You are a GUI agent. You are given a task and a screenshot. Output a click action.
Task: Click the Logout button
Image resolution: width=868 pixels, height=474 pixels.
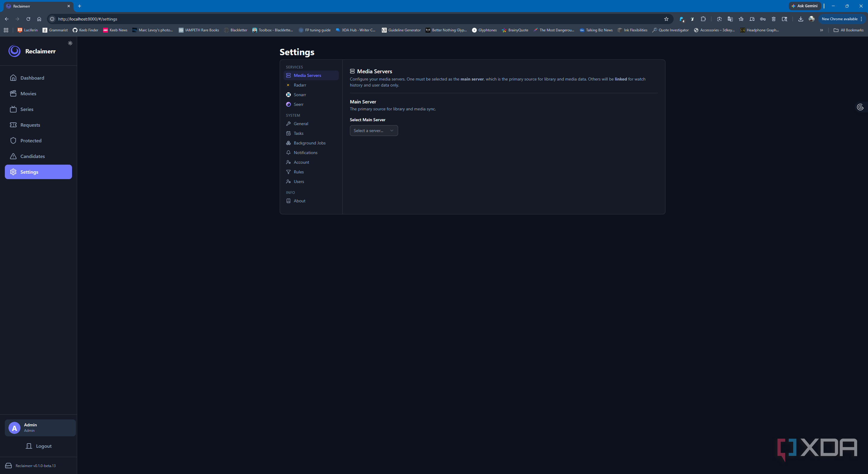(38, 446)
